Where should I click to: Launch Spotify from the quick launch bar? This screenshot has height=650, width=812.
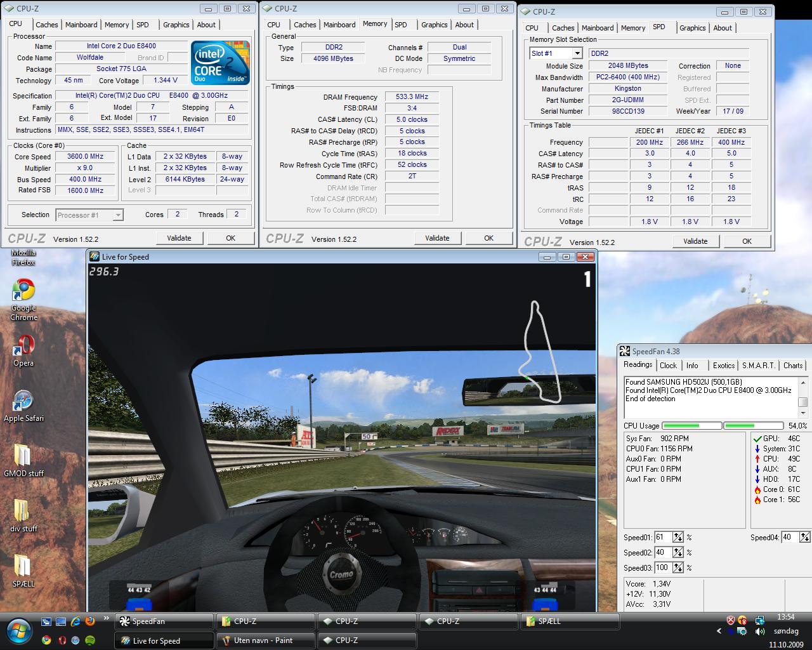pyautogui.click(x=90, y=640)
